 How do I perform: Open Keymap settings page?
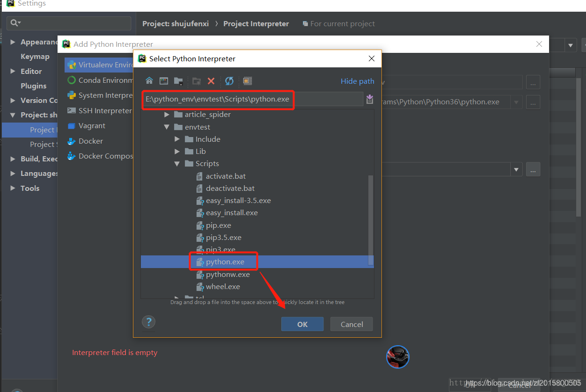pos(35,57)
